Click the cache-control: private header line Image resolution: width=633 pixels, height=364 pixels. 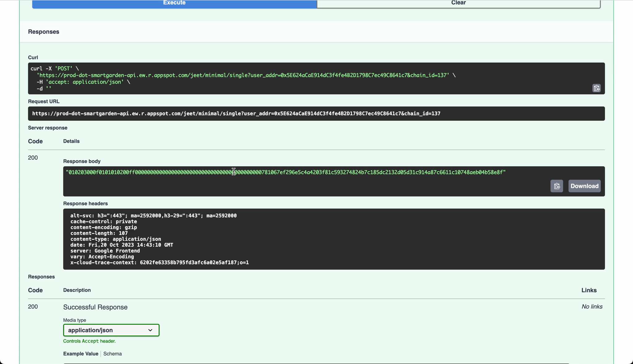(x=104, y=222)
